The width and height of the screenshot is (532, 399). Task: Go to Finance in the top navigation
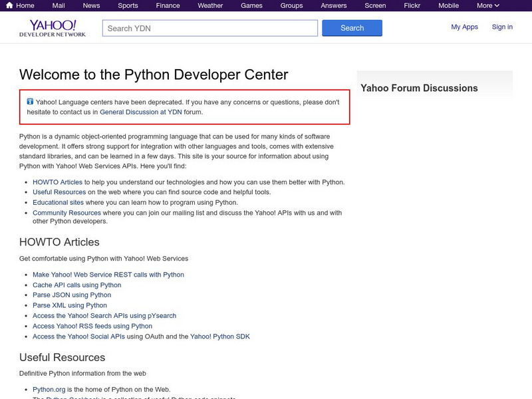(168, 5)
